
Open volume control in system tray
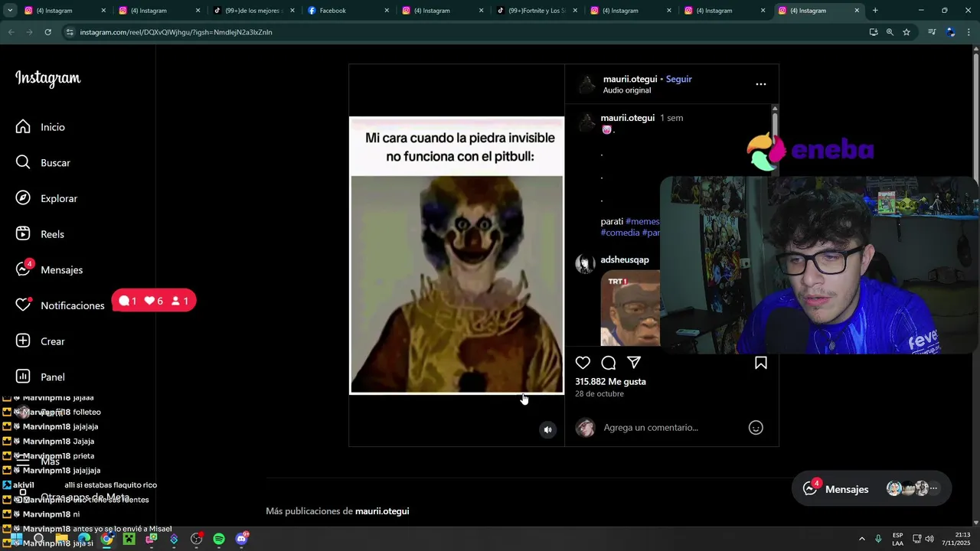929,539
